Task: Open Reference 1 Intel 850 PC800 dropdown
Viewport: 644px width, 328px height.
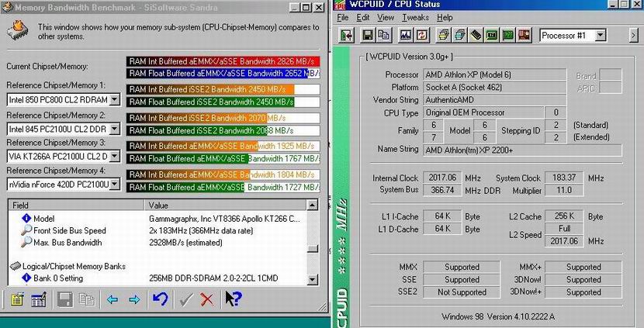Action: tap(115, 99)
